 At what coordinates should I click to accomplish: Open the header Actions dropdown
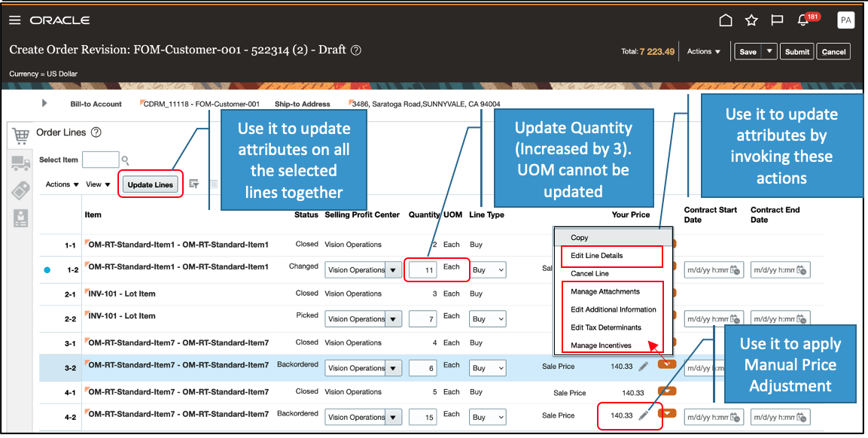point(704,51)
